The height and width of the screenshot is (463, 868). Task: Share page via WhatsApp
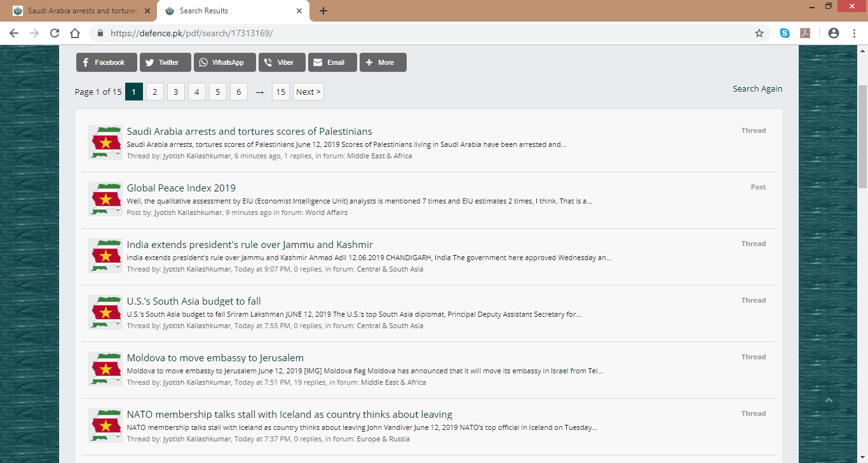225,62
